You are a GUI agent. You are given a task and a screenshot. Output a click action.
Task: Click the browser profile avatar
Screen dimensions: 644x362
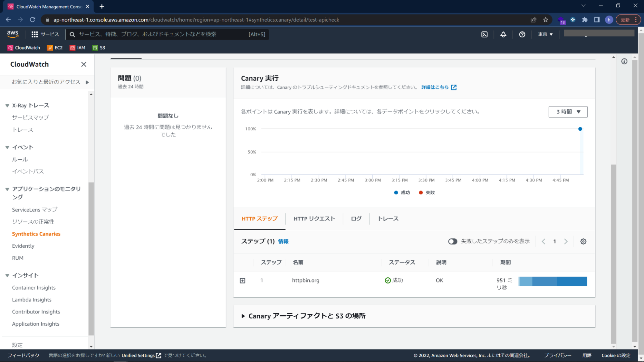point(609,20)
